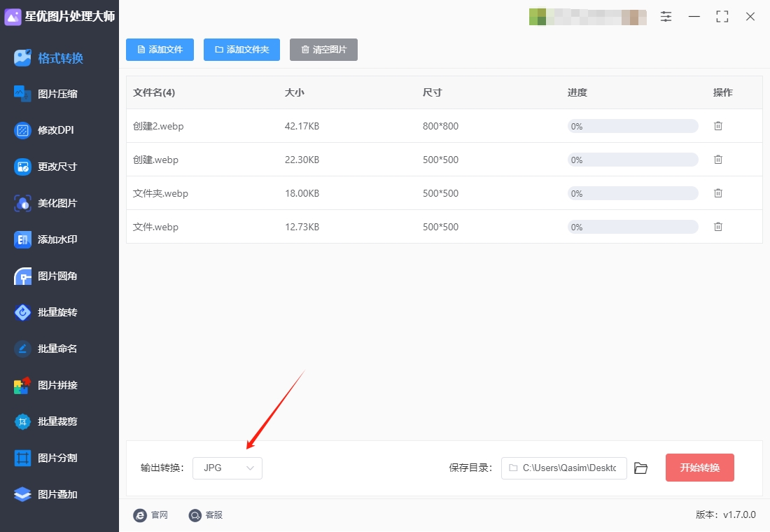Click the 批量命名 batch rename icon
The height and width of the screenshot is (532, 770).
pos(22,349)
